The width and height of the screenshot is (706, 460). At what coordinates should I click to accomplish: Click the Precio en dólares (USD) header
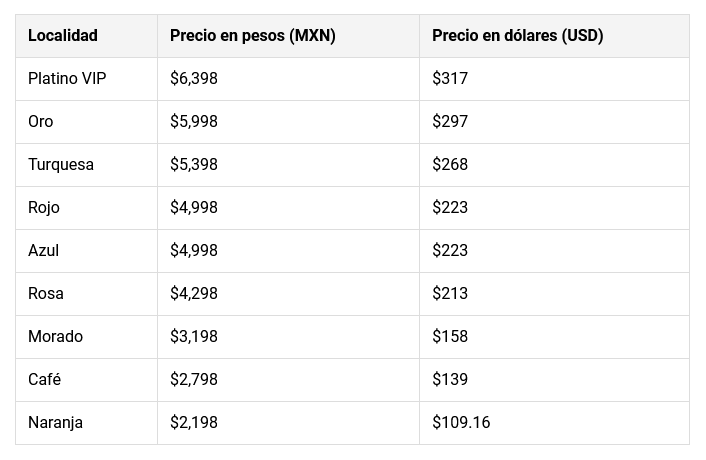point(517,36)
